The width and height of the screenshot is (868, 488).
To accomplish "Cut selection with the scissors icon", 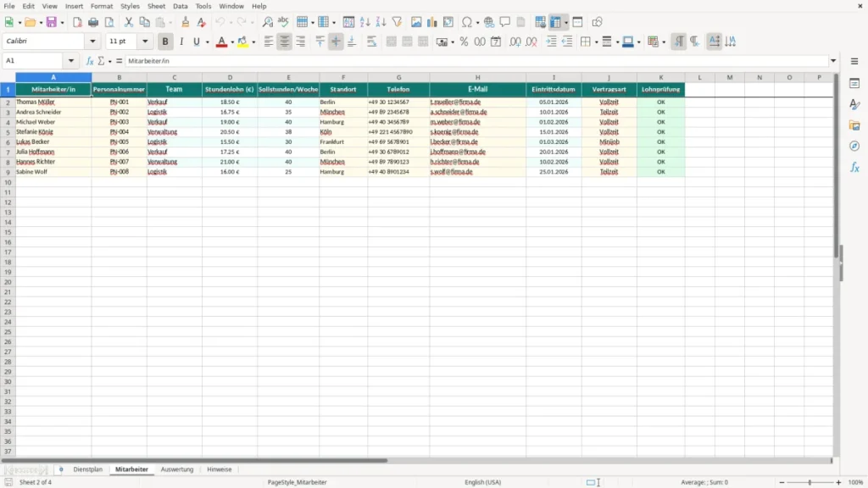I will (x=129, y=22).
